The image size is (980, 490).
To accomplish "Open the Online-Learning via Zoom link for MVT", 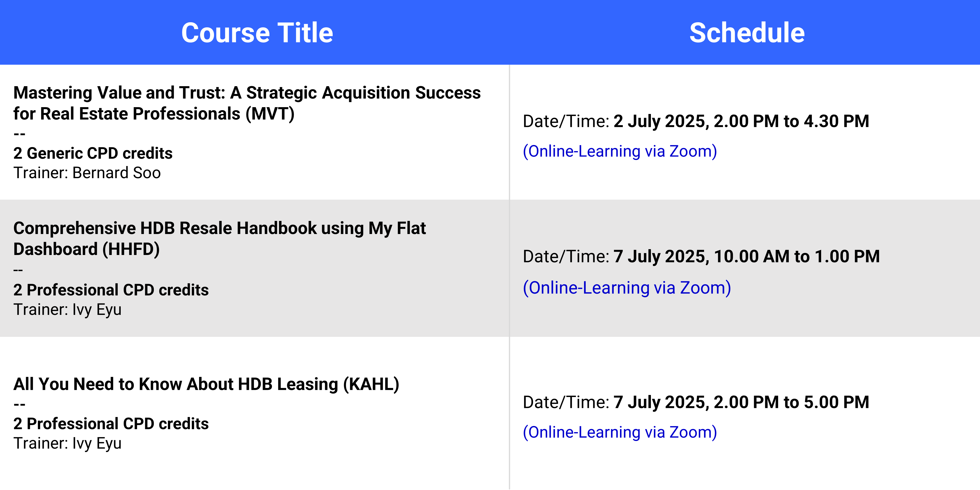I will (620, 151).
